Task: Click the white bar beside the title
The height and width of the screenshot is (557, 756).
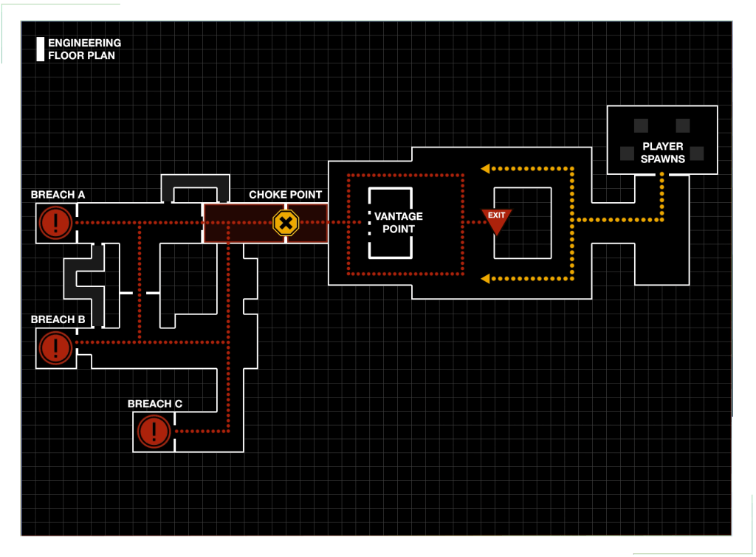Action: pyautogui.click(x=41, y=49)
